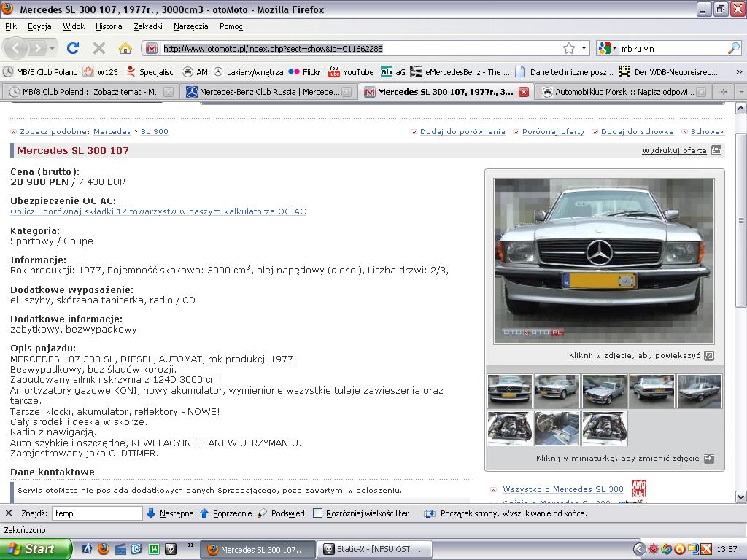The image size is (747, 560).
Task: Click the enlarge photo icon under main image
Action: pos(709,356)
